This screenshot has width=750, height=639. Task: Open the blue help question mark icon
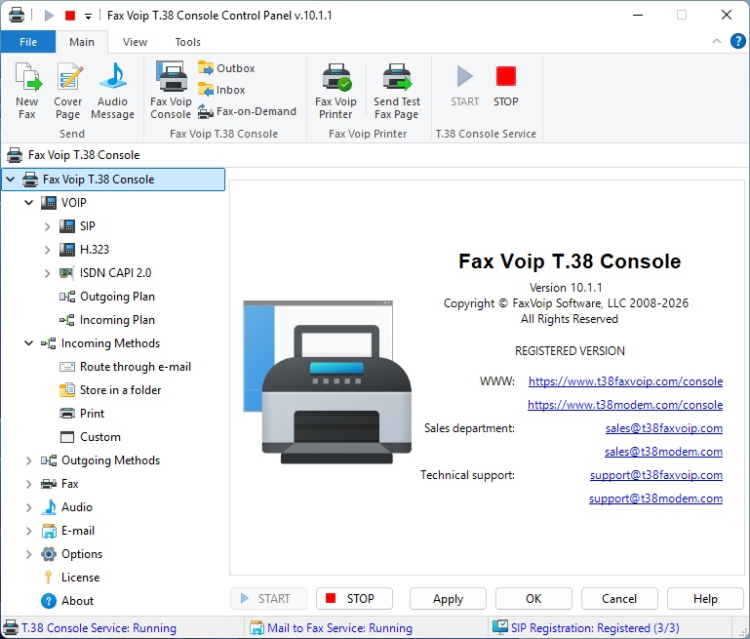tap(738, 42)
